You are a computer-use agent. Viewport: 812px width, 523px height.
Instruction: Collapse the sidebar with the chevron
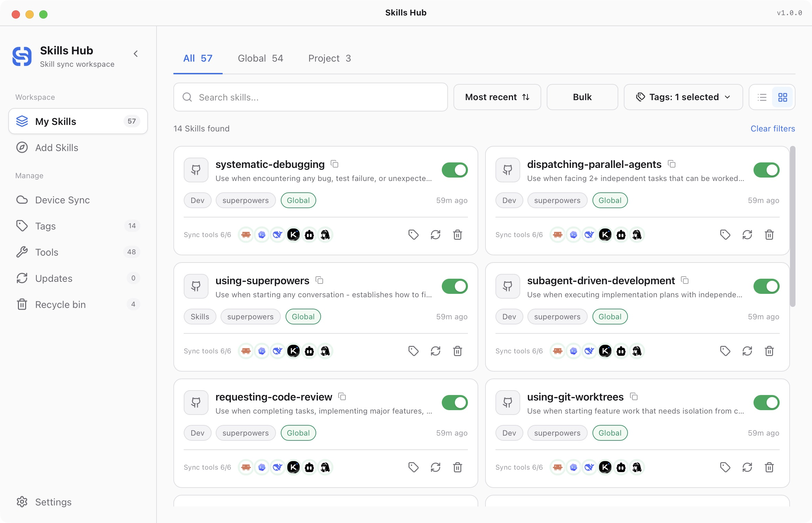[136, 54]
